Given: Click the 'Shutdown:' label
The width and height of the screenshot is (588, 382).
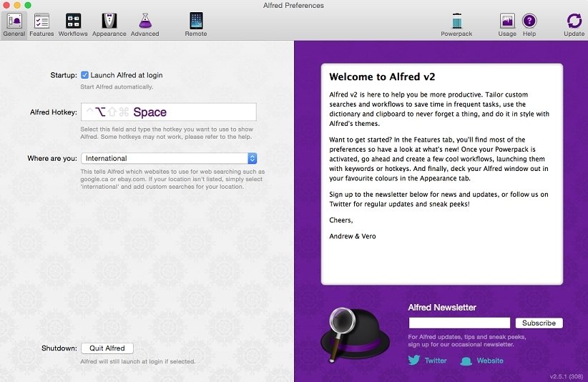Looking at the screenshot, I should [x=59, y=348].
